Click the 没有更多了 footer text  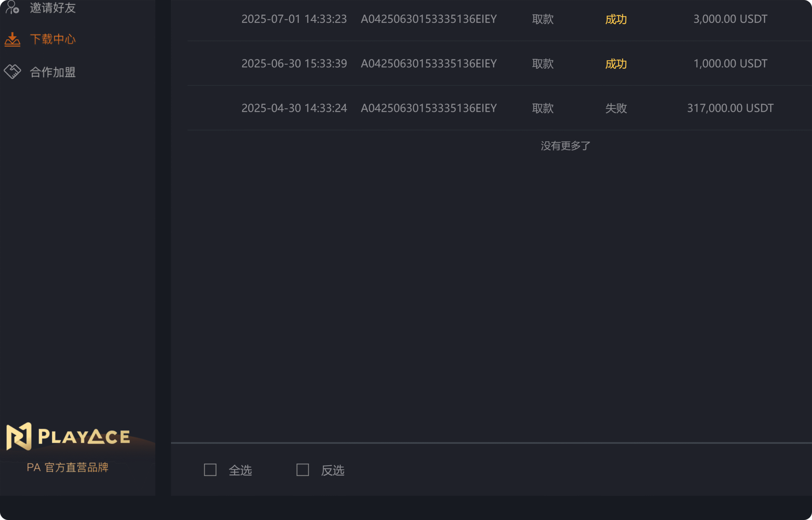[x=566, y=146]
